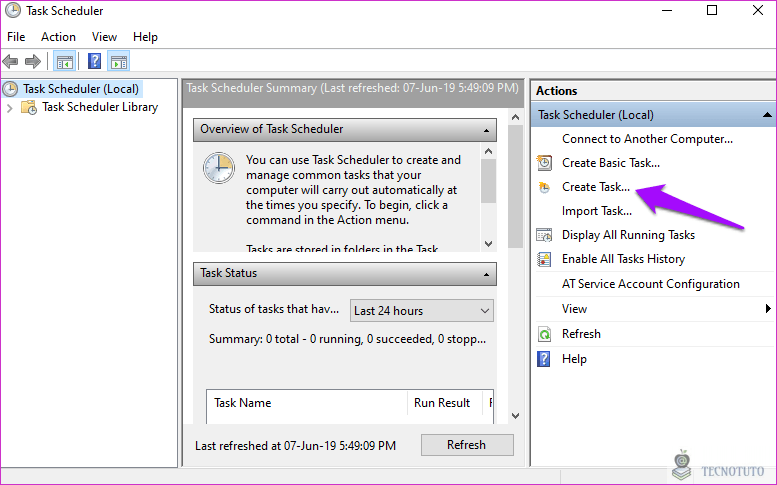Collapse the Overview of Task Scheduler section
The image size is (777, 485).
point(486,130)
